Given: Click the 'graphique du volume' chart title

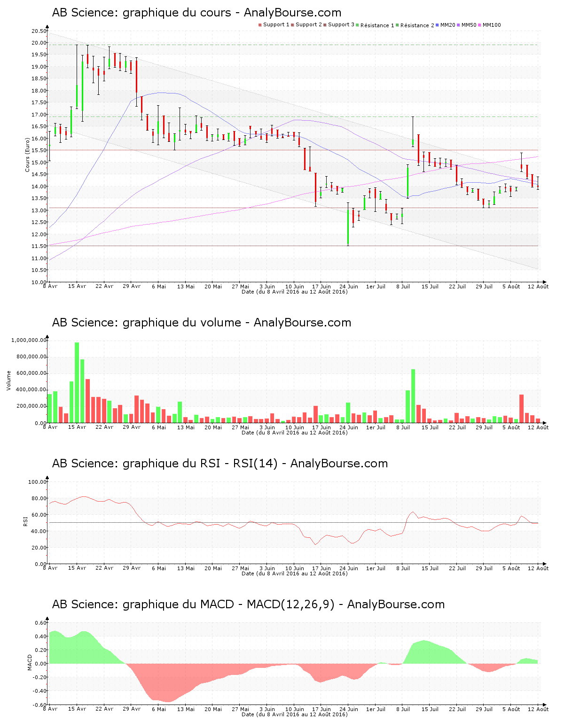Looking at the screenshot, I should click(202, 323).
